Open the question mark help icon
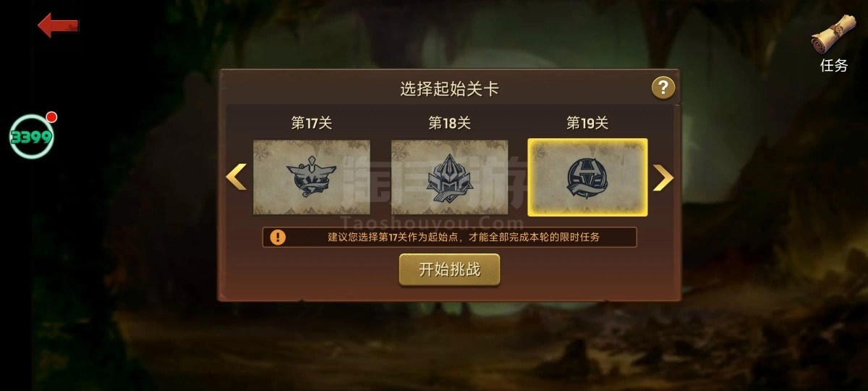The image size is (868, 391). pyautogui.click(x=663, y=88)
